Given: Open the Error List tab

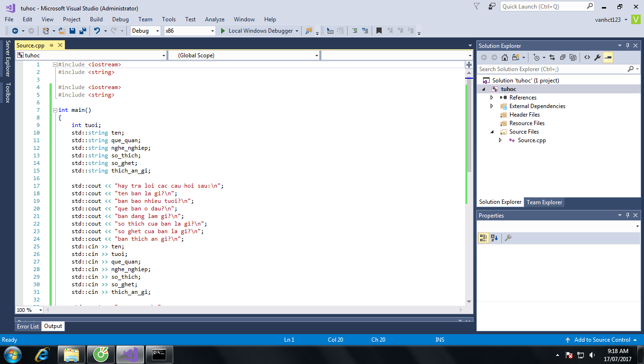Looking at the screenshot, I should 28,327.
